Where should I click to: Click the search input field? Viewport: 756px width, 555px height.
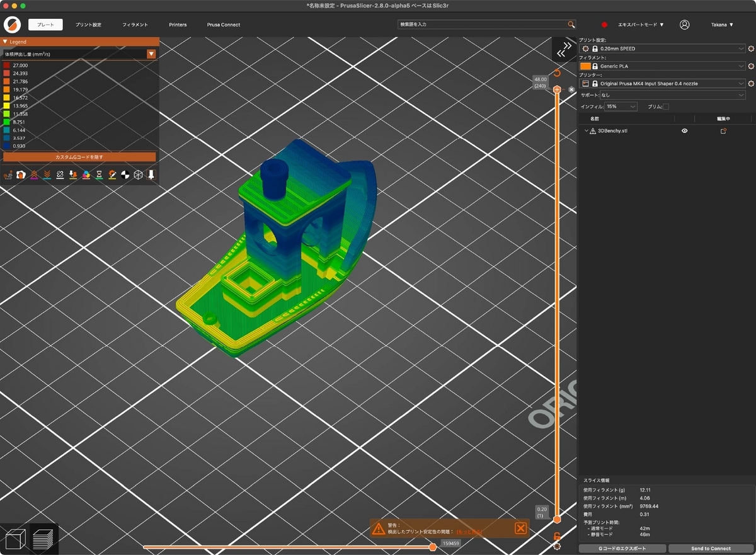(483, 25)
